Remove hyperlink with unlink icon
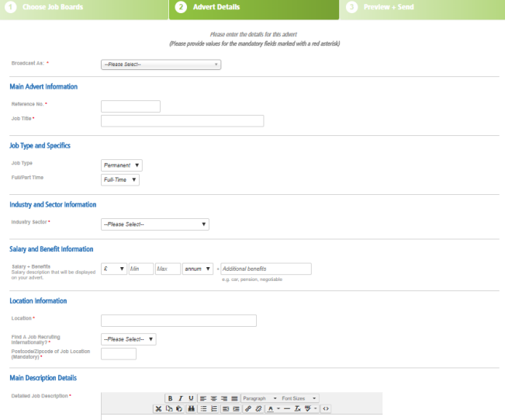The image size is (505, 420). coord(258,408)
